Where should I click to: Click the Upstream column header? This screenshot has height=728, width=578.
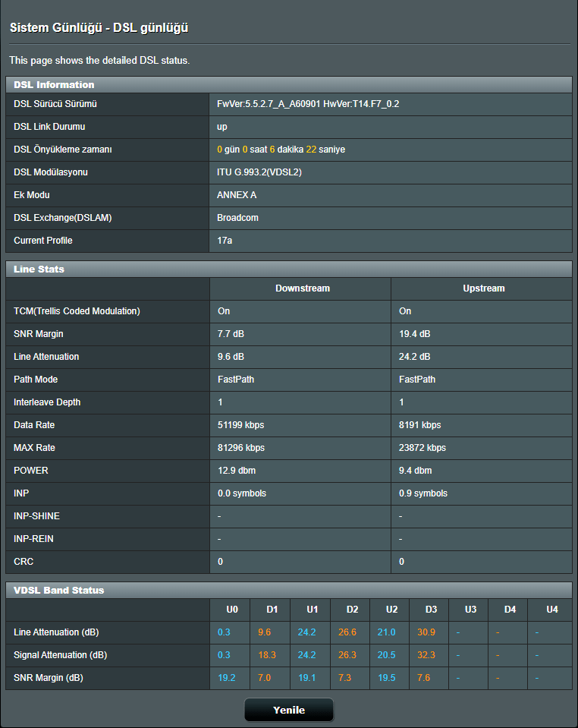(x=484, y=288)
